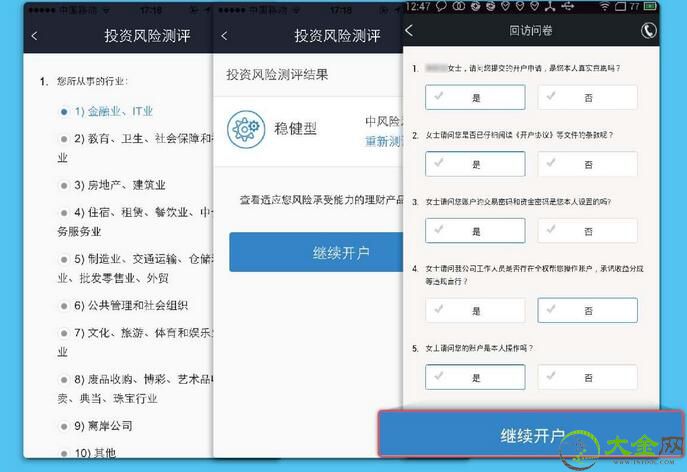This screenshot has width=687, height=472.
Task: Answer 是 for question 3 about passwords
Action: coord(475,231)
